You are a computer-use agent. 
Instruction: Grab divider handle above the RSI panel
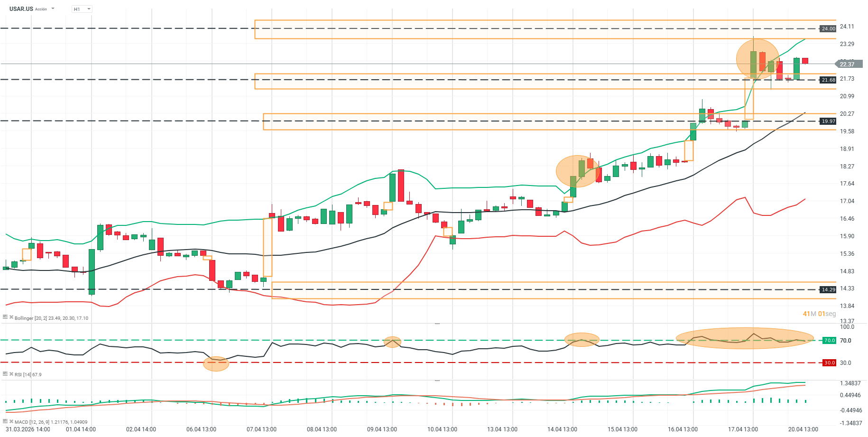pyautogui.click(x=437, y=324)
